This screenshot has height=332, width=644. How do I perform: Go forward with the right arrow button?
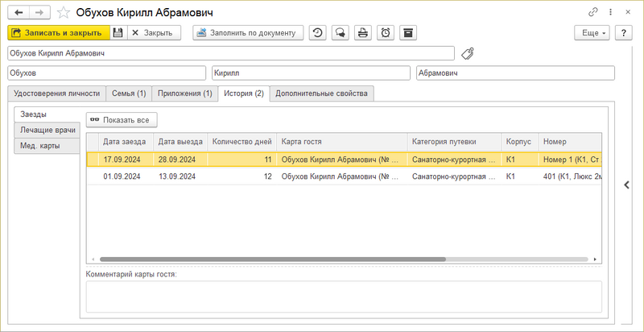[x=40, y=12]
